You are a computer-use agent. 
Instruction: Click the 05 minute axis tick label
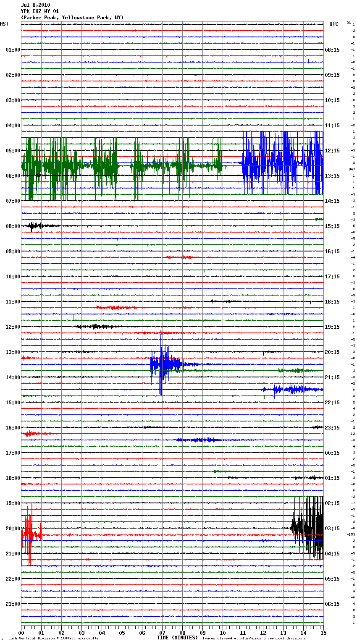point(122,633)
